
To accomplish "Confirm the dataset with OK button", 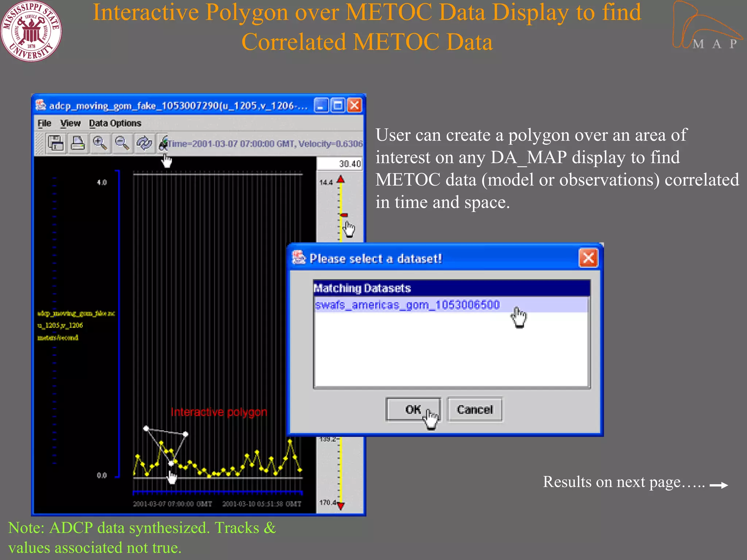I will 413,409.
